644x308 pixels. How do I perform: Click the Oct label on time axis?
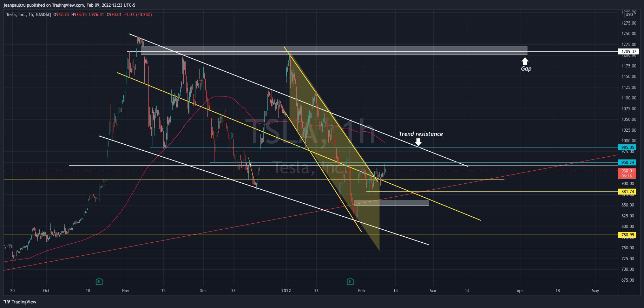pos(46,291)
